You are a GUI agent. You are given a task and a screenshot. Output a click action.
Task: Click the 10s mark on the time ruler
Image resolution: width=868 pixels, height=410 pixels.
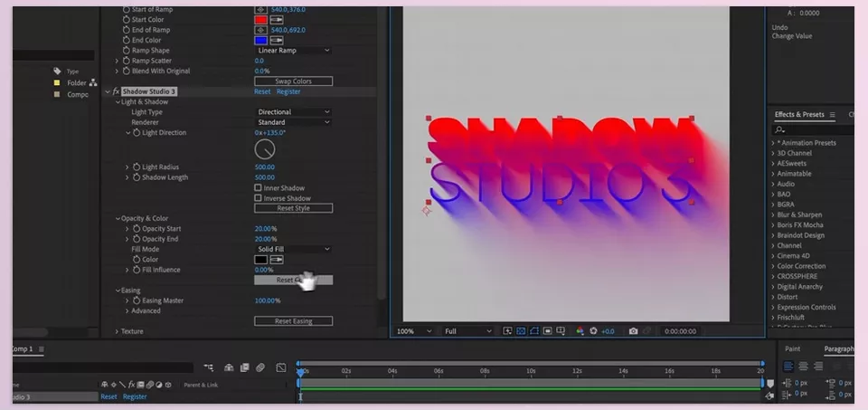click(x=531, y=371)
